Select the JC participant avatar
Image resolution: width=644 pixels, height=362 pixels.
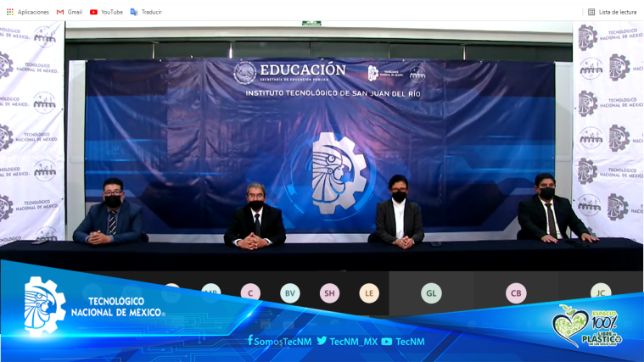coord(601,293)
